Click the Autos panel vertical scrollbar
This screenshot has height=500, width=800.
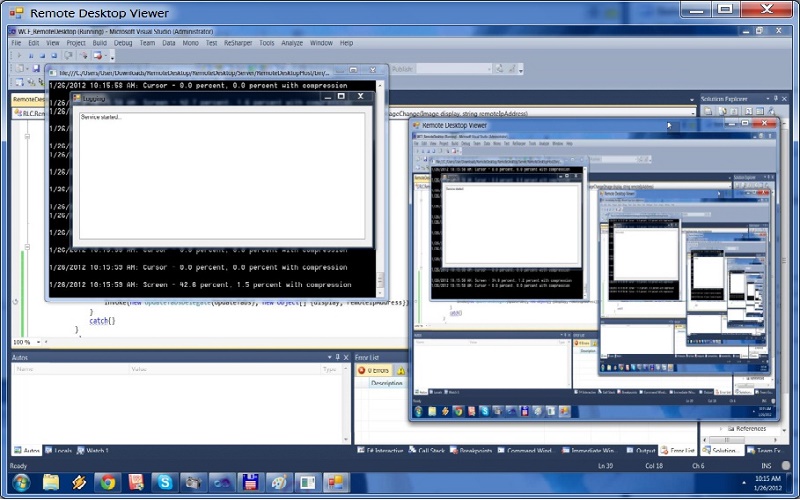point(346,403)
